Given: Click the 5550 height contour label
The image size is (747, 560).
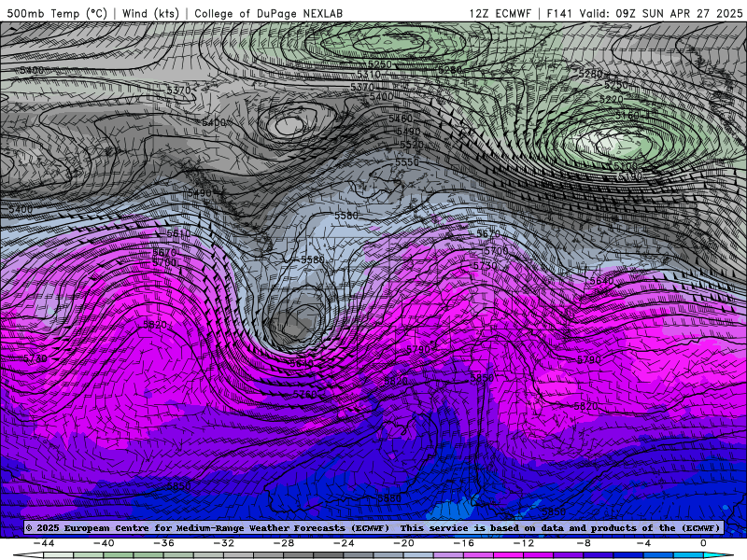Looking at the screenshot, I should pyautogui.click(x=407, y=161).
